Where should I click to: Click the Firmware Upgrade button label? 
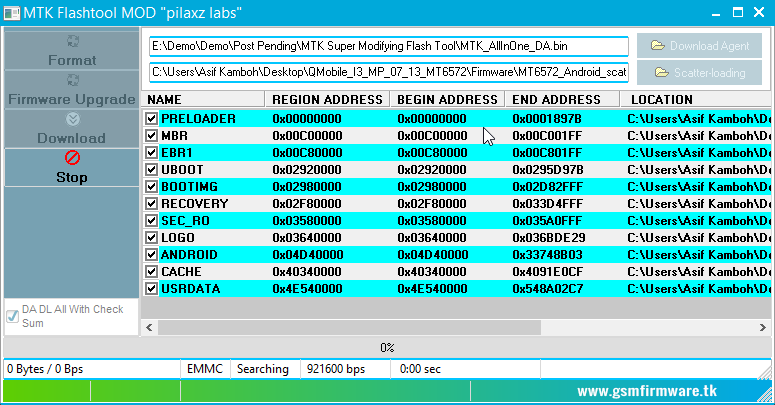tap(72, 99)
